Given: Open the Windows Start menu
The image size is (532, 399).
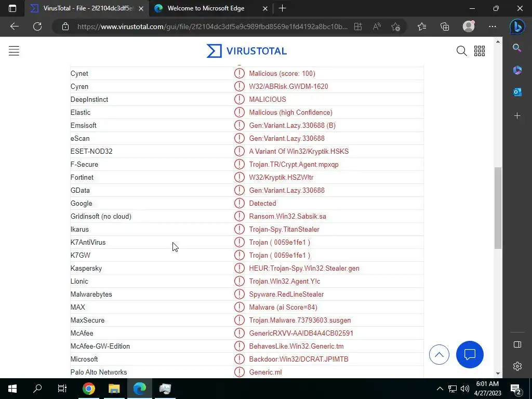Looking at the screenshot, I should coord(12,389).
